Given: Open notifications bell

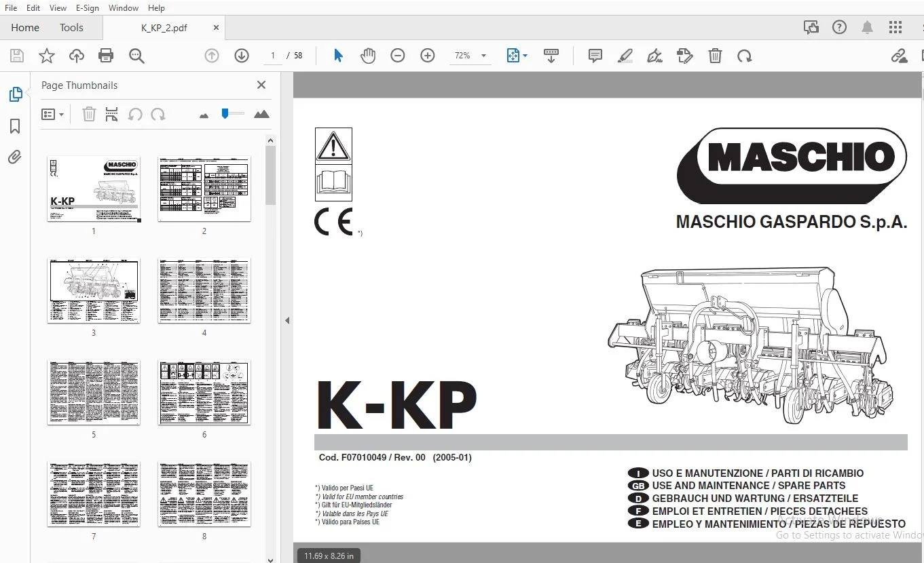Looking at the screenshot, I should pos(867,27).
